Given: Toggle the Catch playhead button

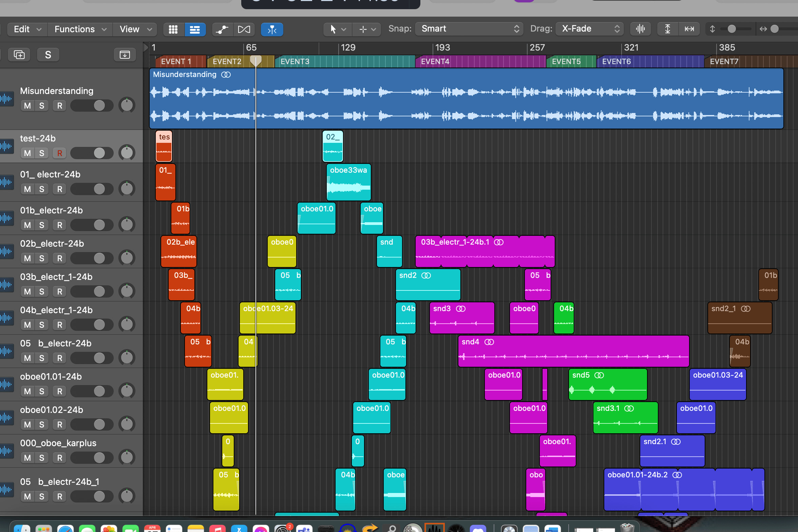Looking at the screenshot, I should click(x=272, y=30).
